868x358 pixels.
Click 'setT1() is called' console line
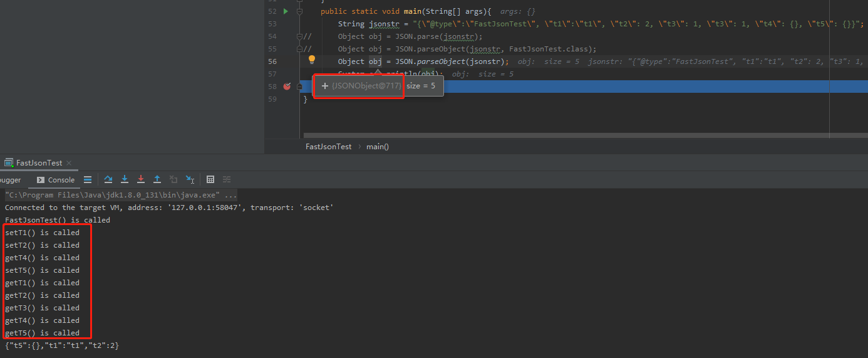click(x=43, y=233)
